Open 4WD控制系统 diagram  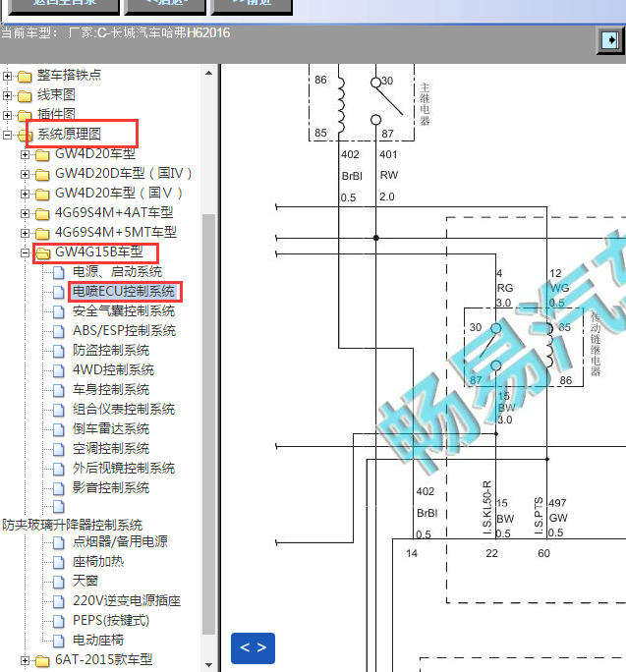pos(113,369)
